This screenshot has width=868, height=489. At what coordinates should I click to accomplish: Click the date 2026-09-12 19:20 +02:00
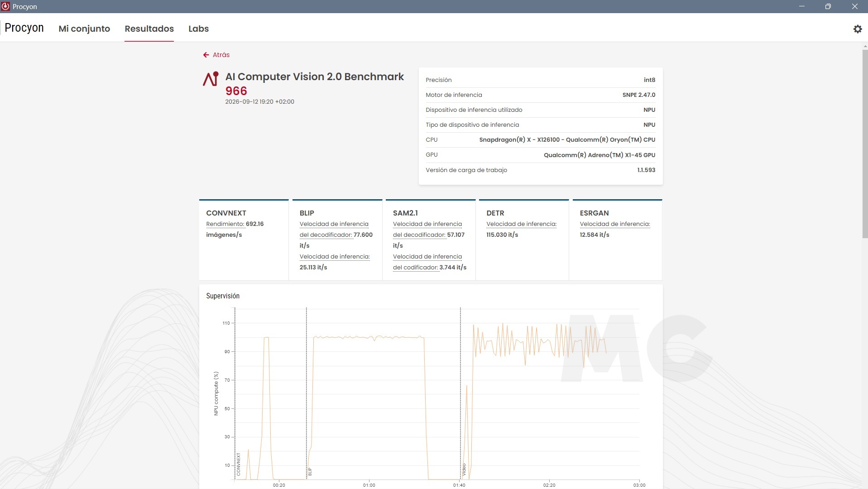(x=260, y=102)
